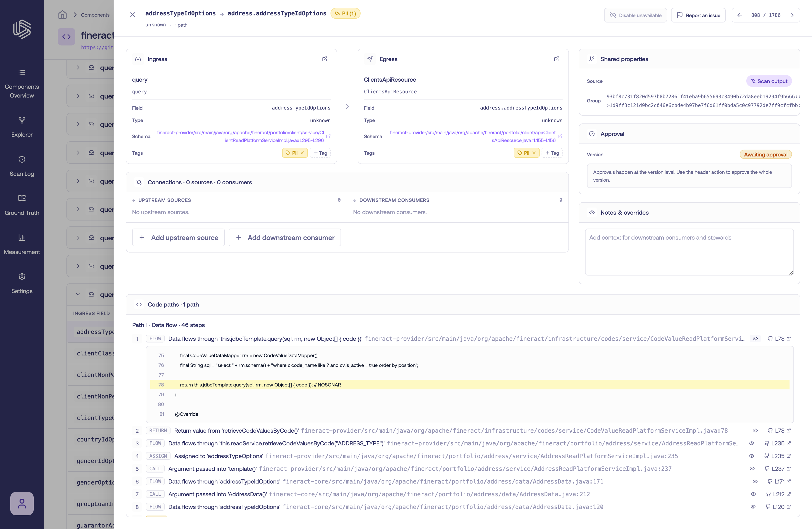Screen dimensions: 812x529
Task: Click the Shared properties branch icon
Action: [x=592, y=59]
